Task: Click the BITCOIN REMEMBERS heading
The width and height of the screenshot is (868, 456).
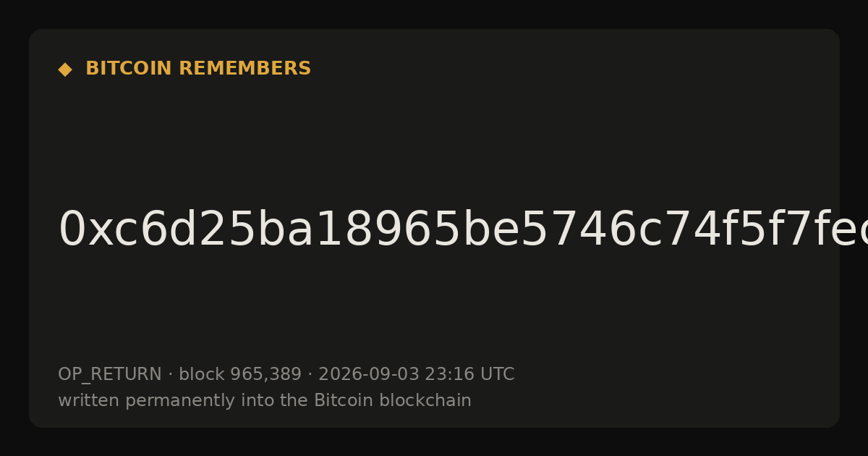Action: (198, 69)
